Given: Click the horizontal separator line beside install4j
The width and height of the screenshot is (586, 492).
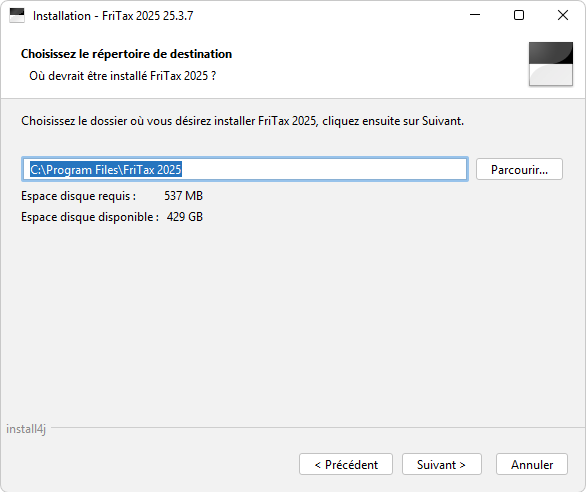Looking at the screenshot, I should 318,427.
